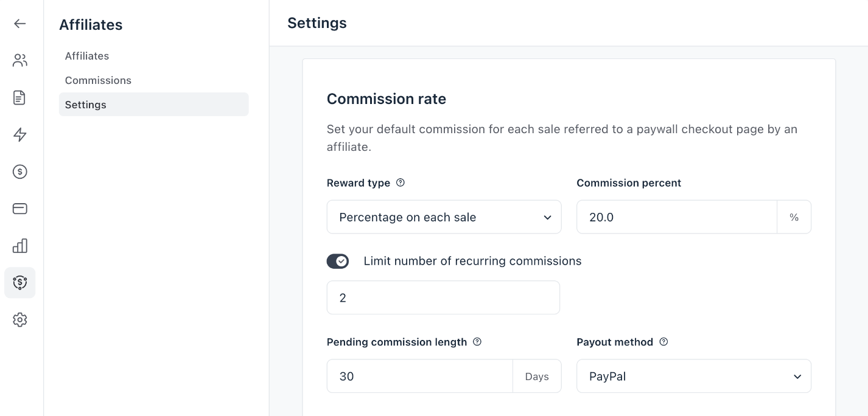Open the credit card payments icon
The height and width of the screenshot is (416, 868).
coord(20,209)
